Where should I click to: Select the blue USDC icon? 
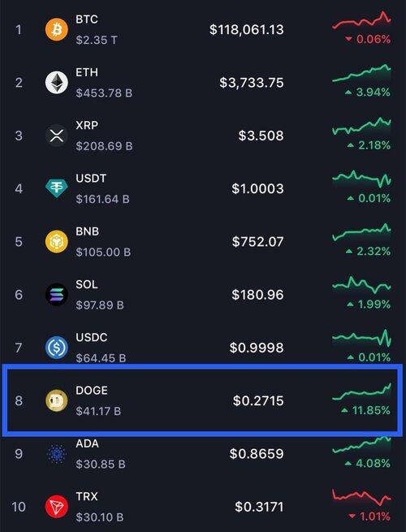(x=57, y=348)
